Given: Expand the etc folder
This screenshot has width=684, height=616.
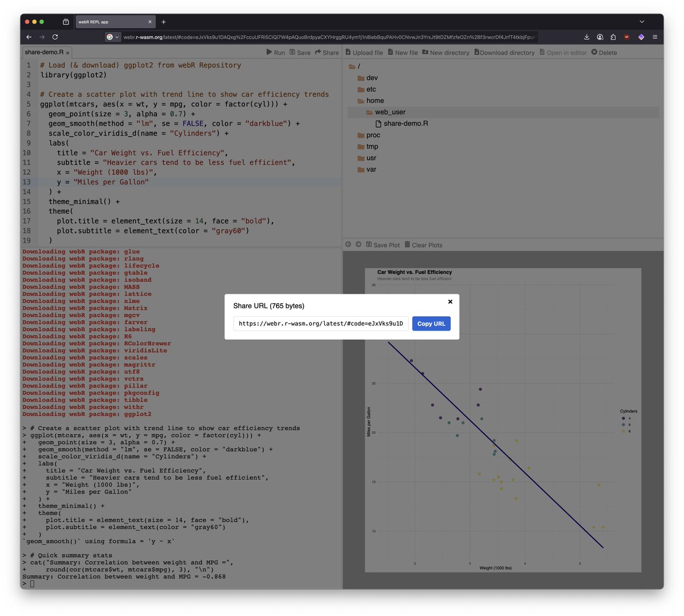Looking at the screenshot, I should click(x=367, y=89).
